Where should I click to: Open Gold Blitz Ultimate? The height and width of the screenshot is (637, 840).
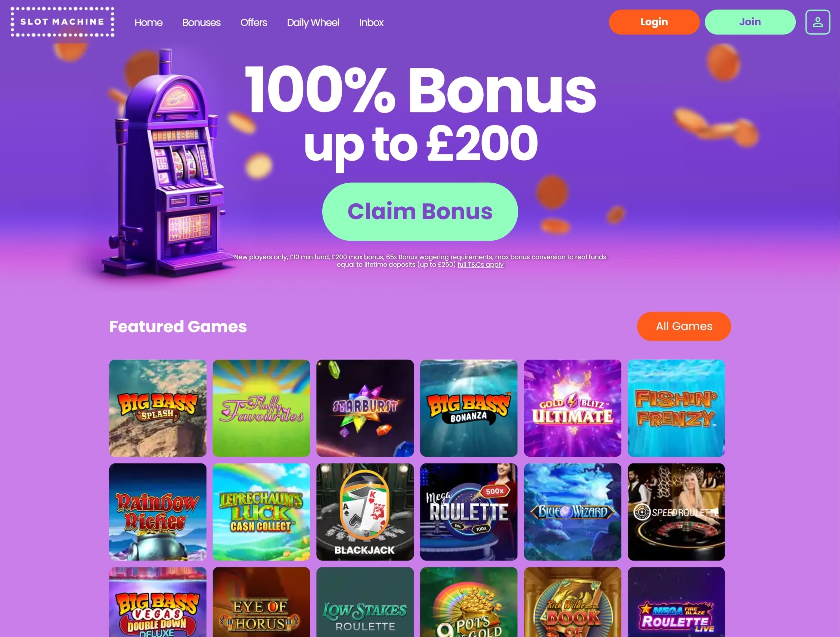click(572, 408)
